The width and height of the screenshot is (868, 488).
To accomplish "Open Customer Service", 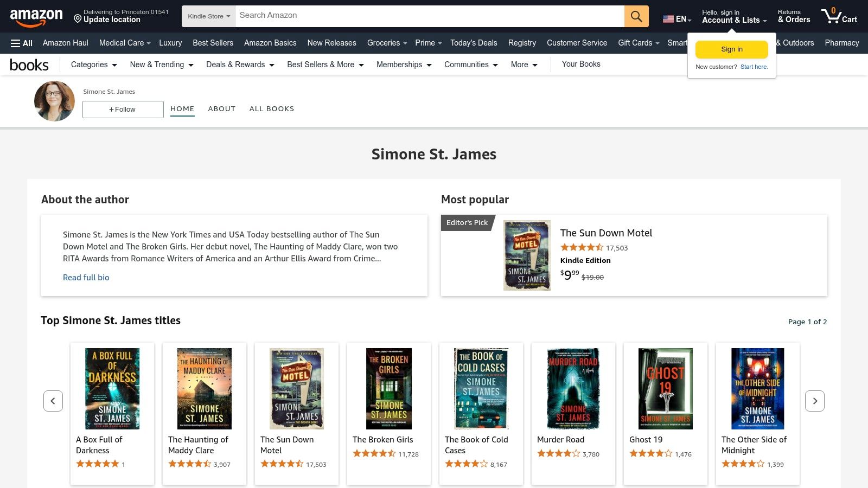I will pyautogui.click(x=577, y=43).
